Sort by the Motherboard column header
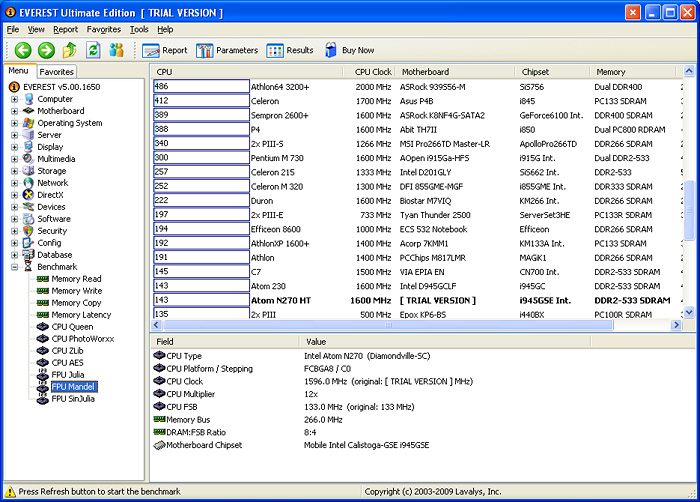Viewport: 700px width, 502px height. coord(454,72)
